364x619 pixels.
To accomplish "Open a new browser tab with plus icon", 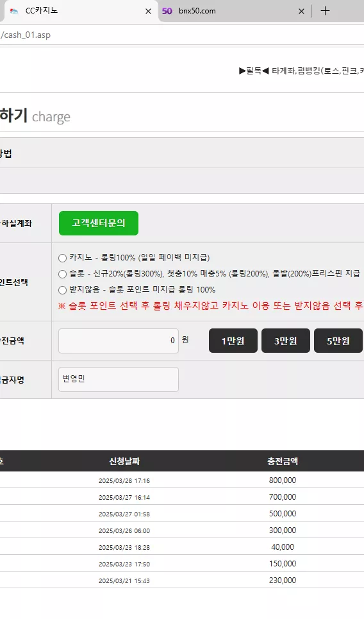I will tap(325, 11).
